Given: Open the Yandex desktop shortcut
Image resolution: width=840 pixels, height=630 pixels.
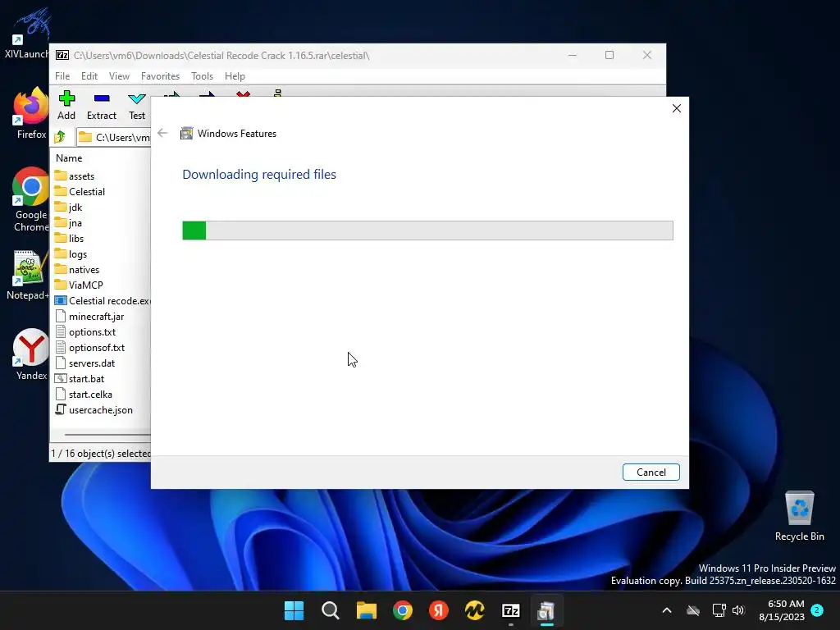Looking at the screenshot, I should click(30, 354).
